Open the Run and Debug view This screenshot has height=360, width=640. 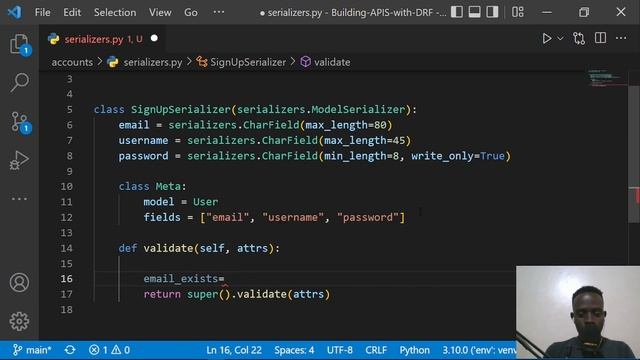point(19,160)
